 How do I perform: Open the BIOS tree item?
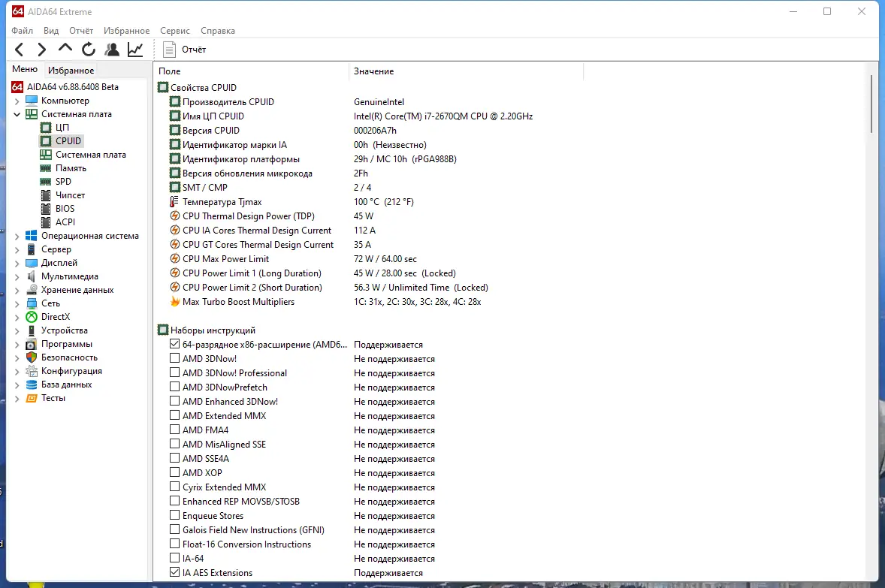click(65, 209)
